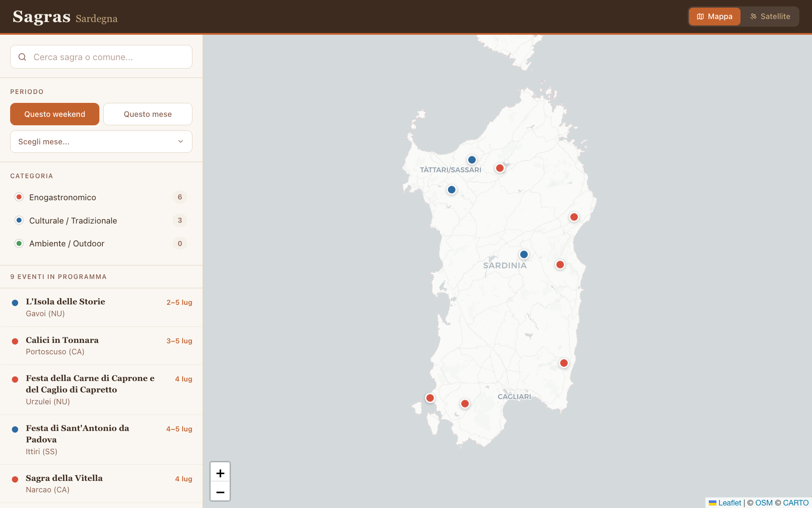Click the Enogastronomico count badge '6'
The width and height of the screenshot is (812, 508).
pyautogui.click(x=180, y=197)
